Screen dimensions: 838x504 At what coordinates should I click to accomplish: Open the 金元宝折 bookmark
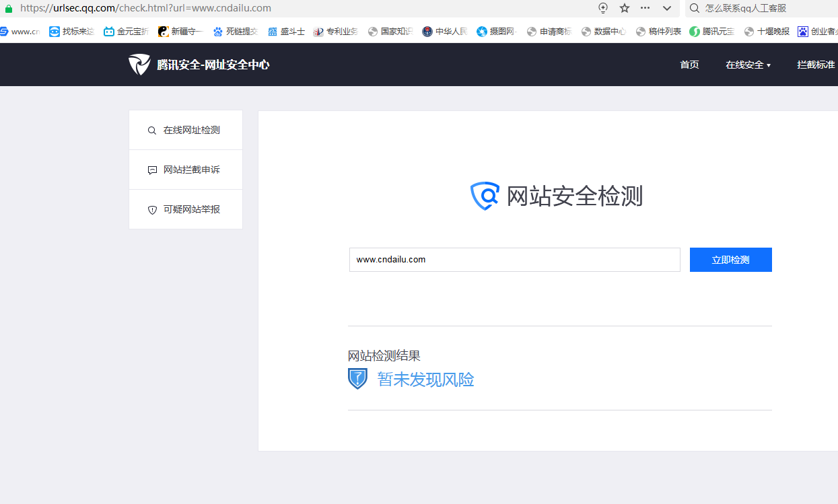(x=126, y=31)
